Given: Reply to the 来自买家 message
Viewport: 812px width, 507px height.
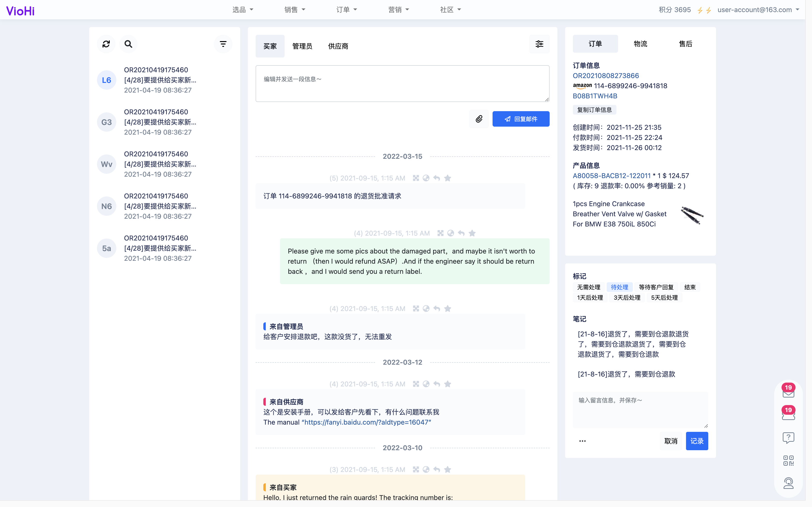Looking at the screenshot, I should point(436,470).
